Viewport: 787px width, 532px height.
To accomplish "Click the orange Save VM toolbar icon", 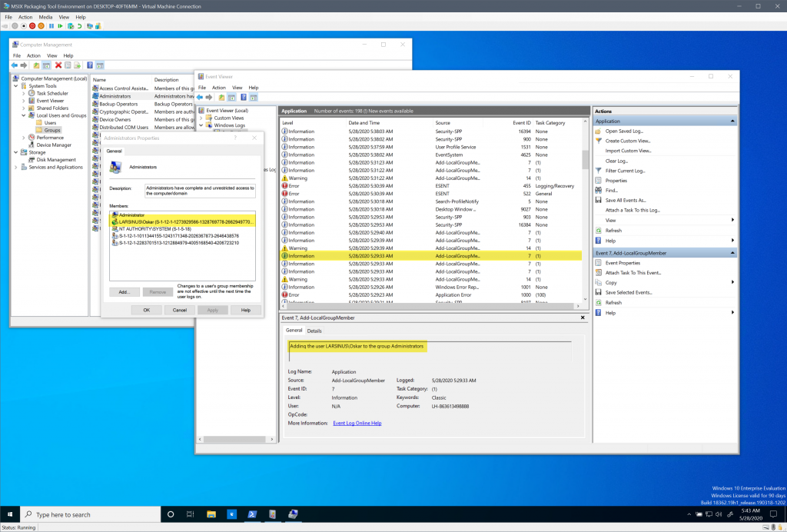I will [x=42, y=25].
